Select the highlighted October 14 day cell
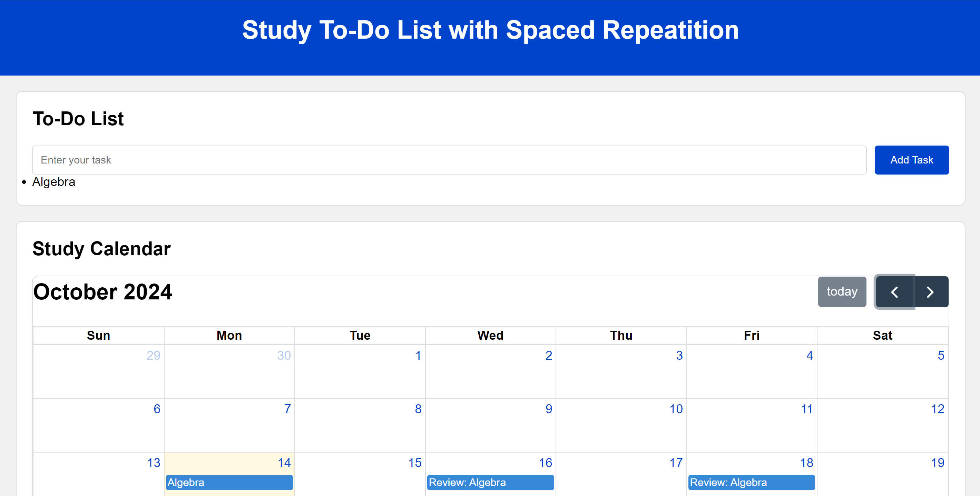The height and width of the screenshot is (496, 980). (229, 468)
